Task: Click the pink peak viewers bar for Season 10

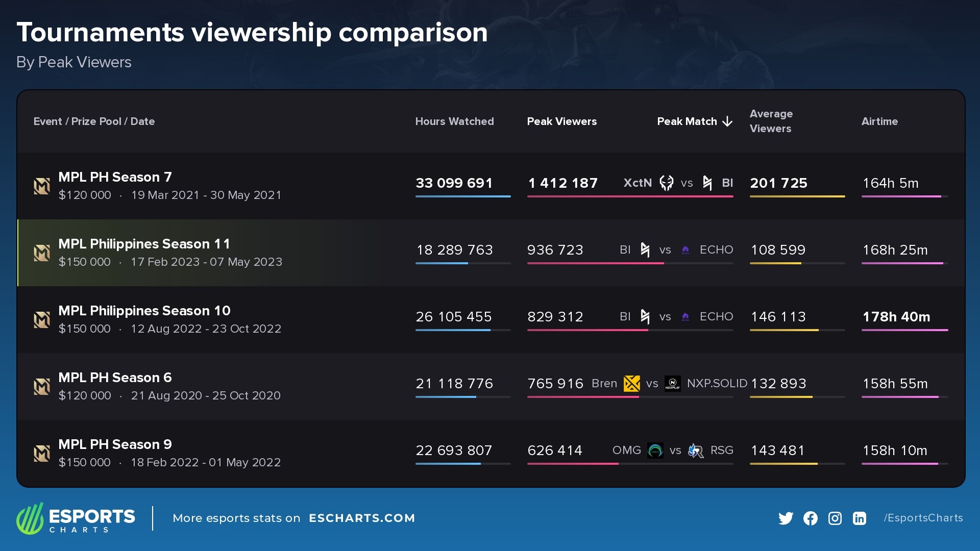Action: click(x=587, y=330)
